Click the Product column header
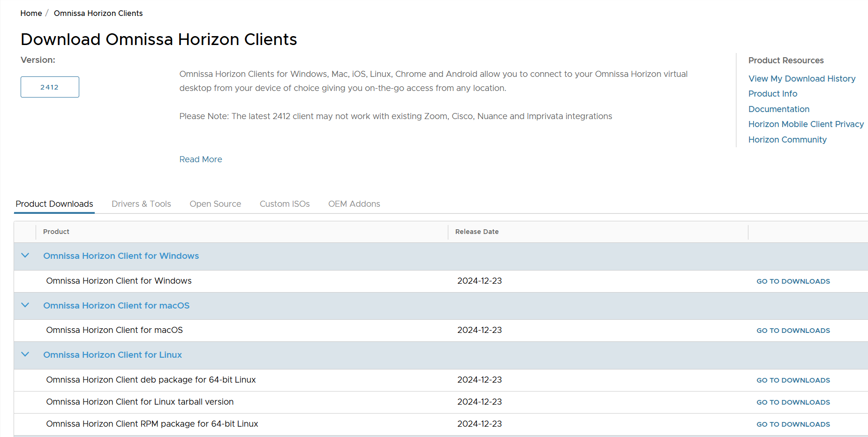The width and height of the screenshot is (868, 437). click(56, 232)
